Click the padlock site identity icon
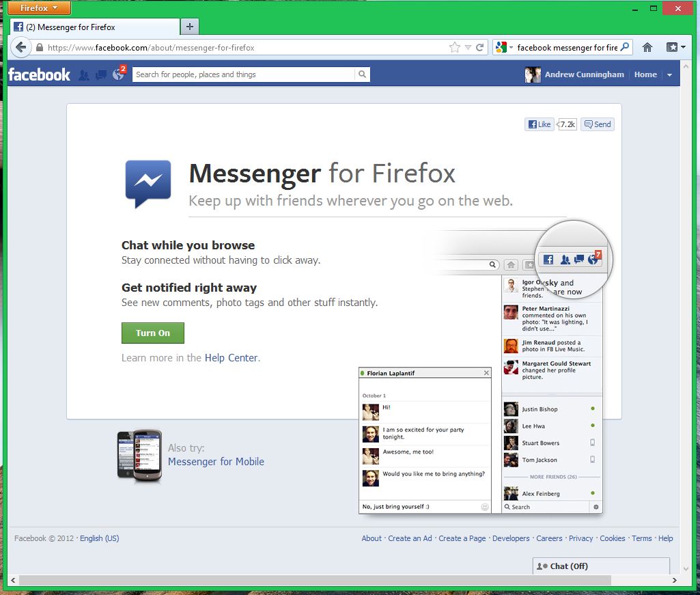The image size is (700, 595). pyautogui.click(x=40, y=47)
